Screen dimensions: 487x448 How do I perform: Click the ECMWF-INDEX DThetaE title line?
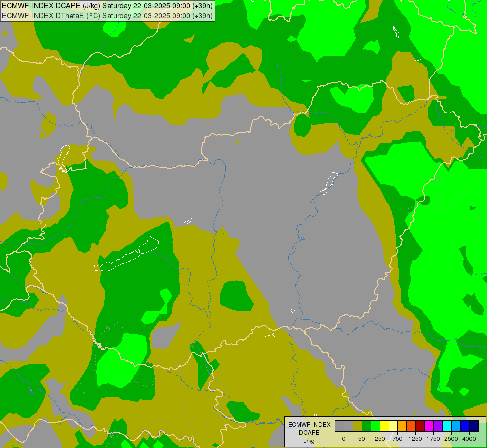pyautogui.click(x=107, y=15)
